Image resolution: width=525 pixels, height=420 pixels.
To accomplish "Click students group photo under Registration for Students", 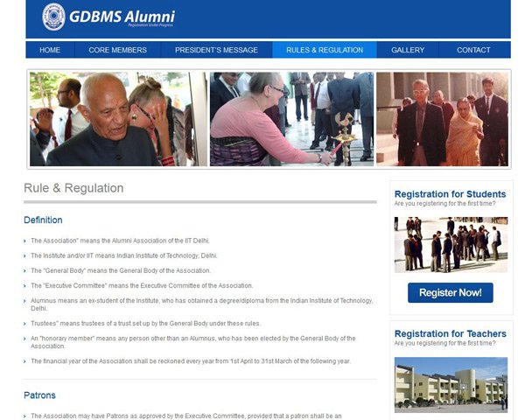I will [451, 245].
